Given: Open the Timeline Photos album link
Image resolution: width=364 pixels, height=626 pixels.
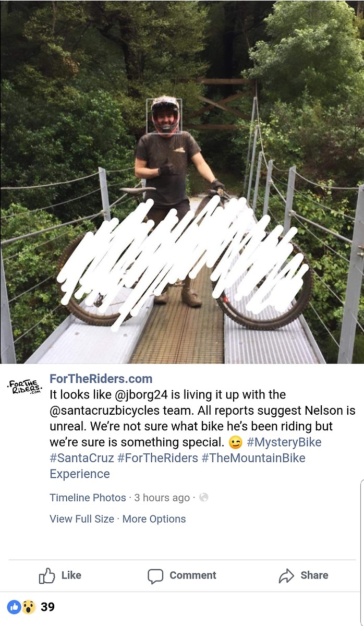Looking at the screenshot, I should (x=88, y=498).
